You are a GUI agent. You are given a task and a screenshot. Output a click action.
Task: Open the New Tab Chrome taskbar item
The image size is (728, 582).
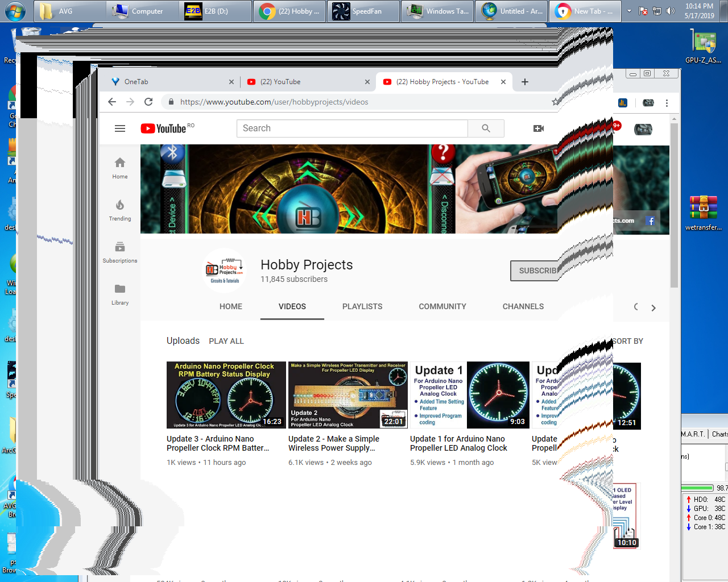click(585, 11)
